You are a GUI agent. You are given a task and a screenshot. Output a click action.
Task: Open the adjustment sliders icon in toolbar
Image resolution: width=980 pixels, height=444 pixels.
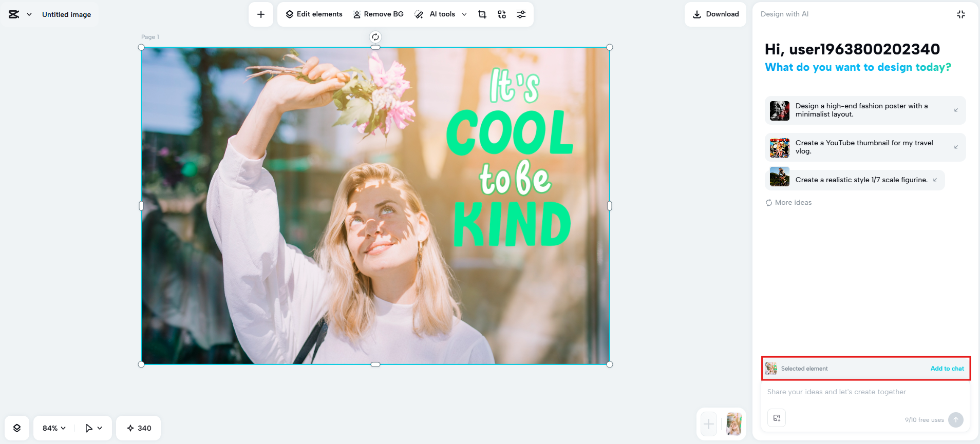tap(521, 14)
